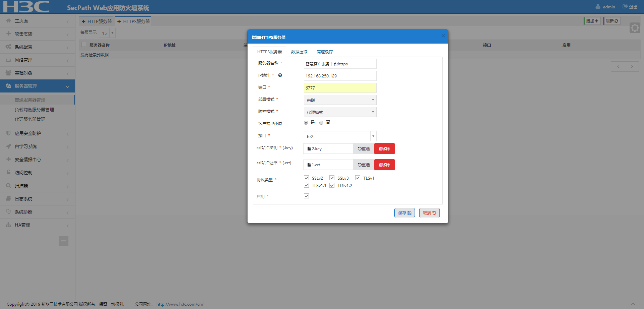The image size is (644, 309).
Task: Switch to the HTTPS服务器 page tab
Action: (x=133, y=21)
